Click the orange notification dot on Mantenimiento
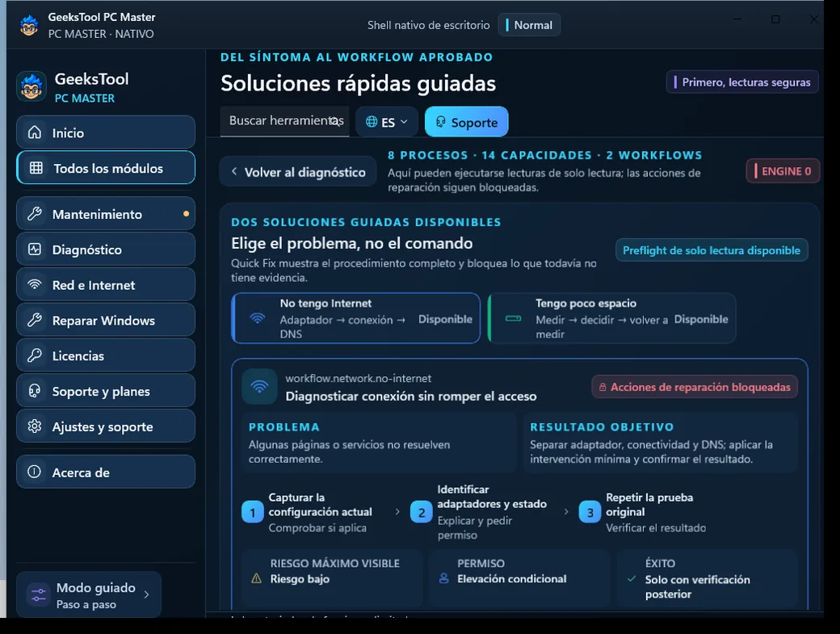 click(186, 214)
